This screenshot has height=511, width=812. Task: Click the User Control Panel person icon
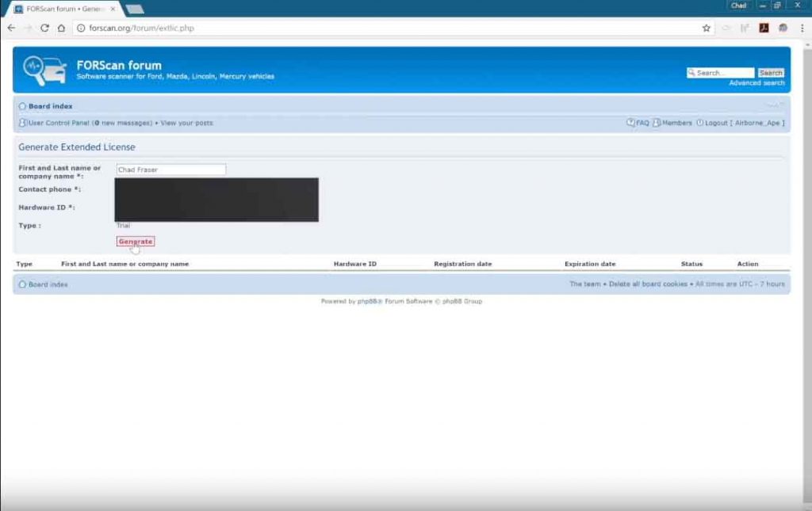pyautogui.click(x=22, y=123)
